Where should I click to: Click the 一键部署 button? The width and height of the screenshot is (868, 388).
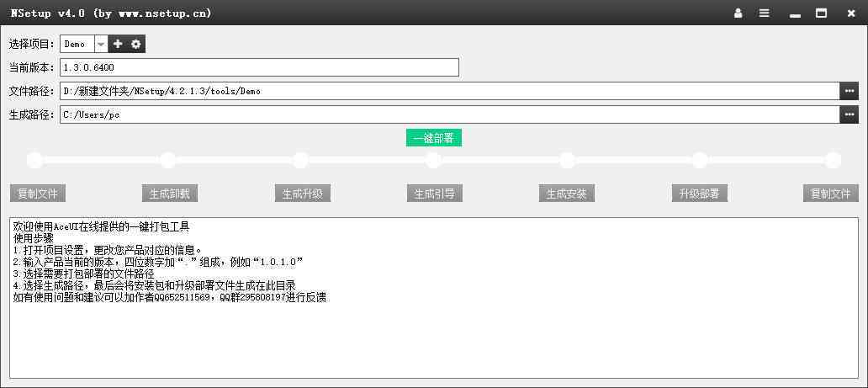point(433,139)
